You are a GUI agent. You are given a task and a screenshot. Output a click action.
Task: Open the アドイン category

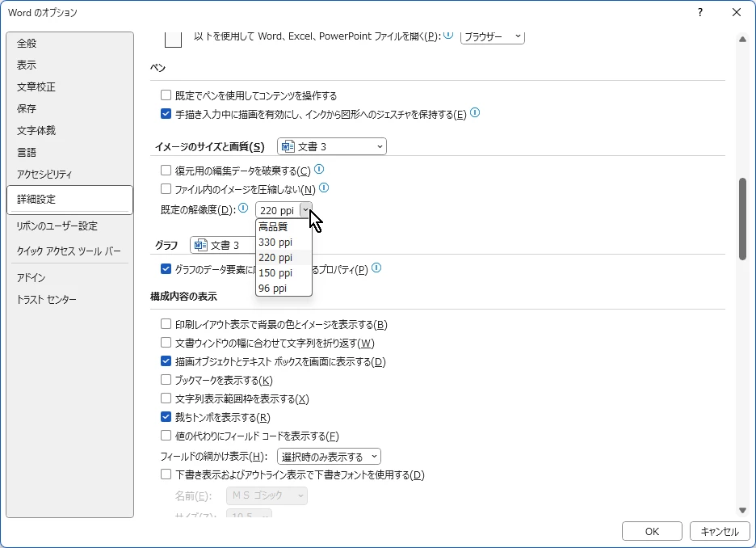(x=70, y=277)
